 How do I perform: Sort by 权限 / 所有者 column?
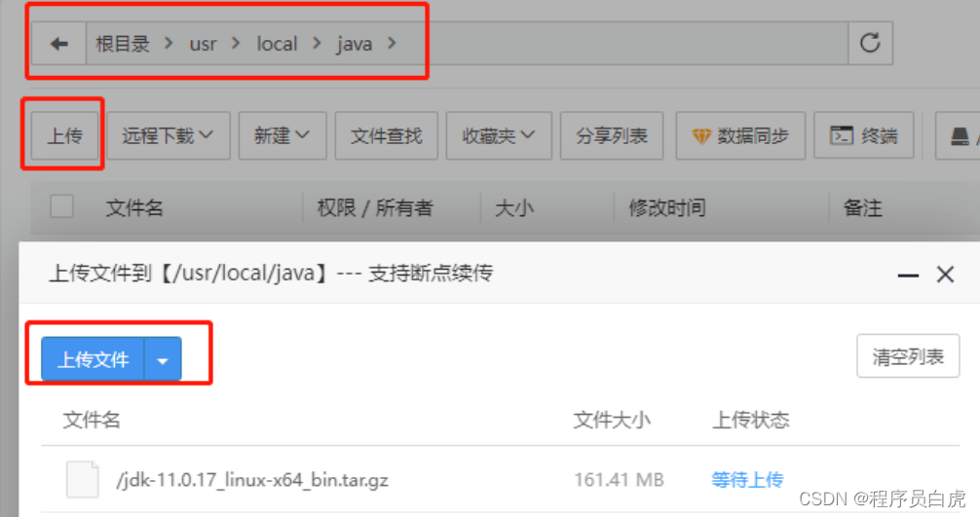click(375, 207)
